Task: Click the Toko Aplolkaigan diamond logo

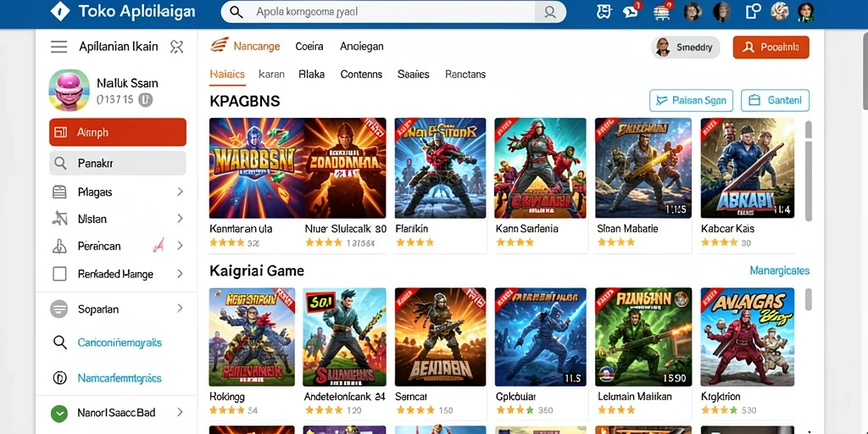Action: tap(60, 11)
